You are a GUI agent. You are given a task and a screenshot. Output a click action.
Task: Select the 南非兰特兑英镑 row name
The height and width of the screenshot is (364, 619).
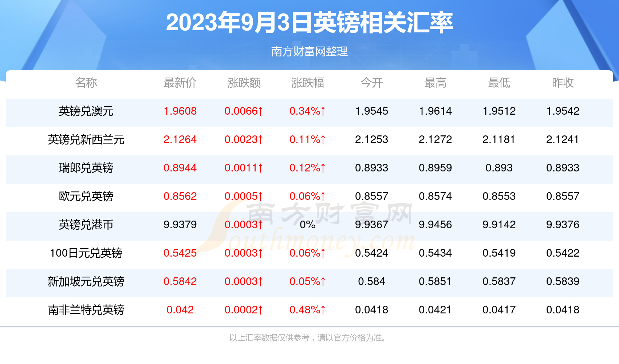pos(86,310)
